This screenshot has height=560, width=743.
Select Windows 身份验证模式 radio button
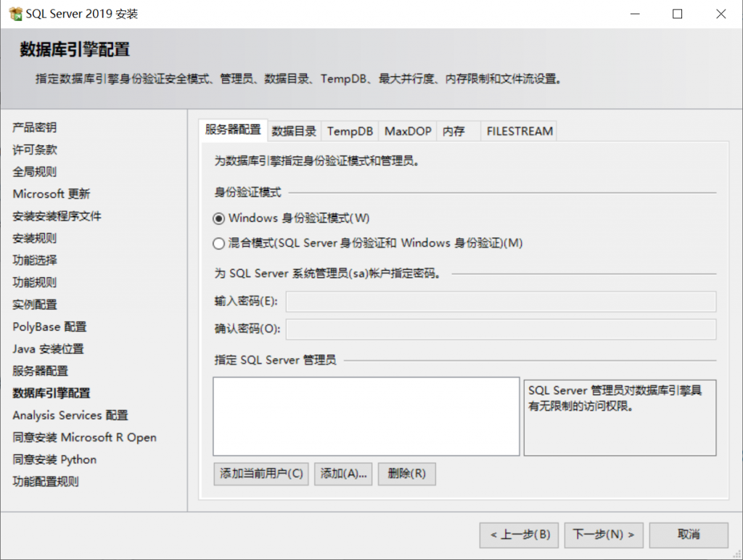219,218
